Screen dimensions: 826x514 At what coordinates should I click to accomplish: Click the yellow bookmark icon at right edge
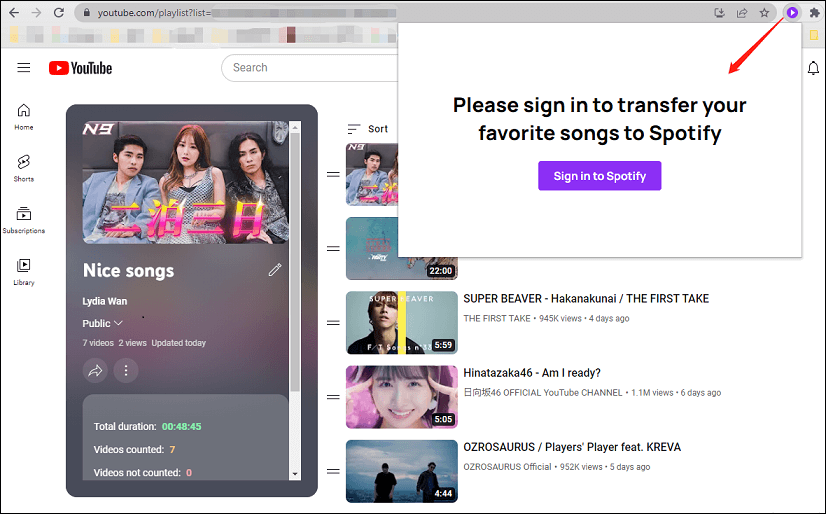pyautogui.click(x=814, y=35)
